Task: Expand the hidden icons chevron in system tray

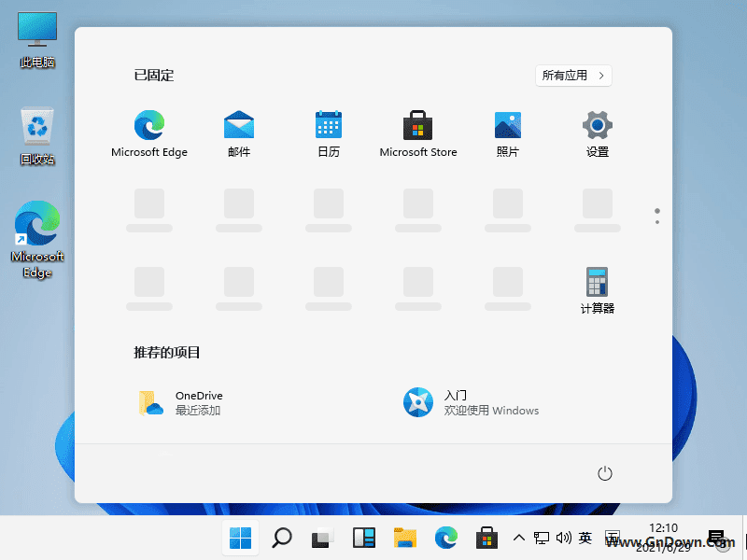Action: coord(519,538)
